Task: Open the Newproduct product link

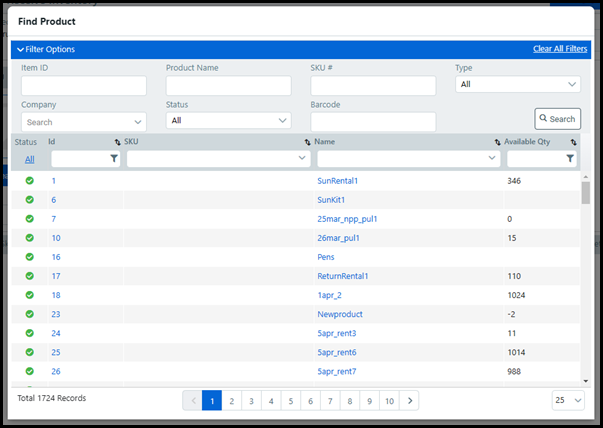Action: (x=338, y=314)
